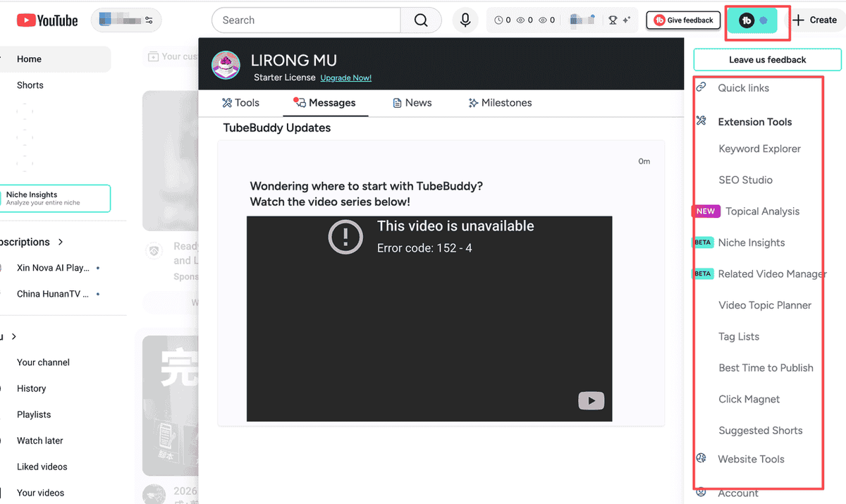
Task: Click the clock stat icon in toolbar
Action: [x=498, y=20]
